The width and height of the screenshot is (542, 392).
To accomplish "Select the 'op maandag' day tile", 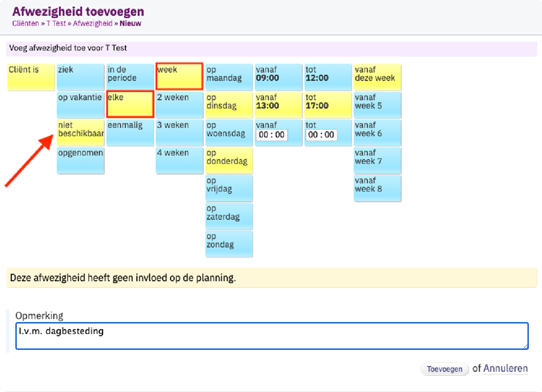I will [x=229, y=77].
